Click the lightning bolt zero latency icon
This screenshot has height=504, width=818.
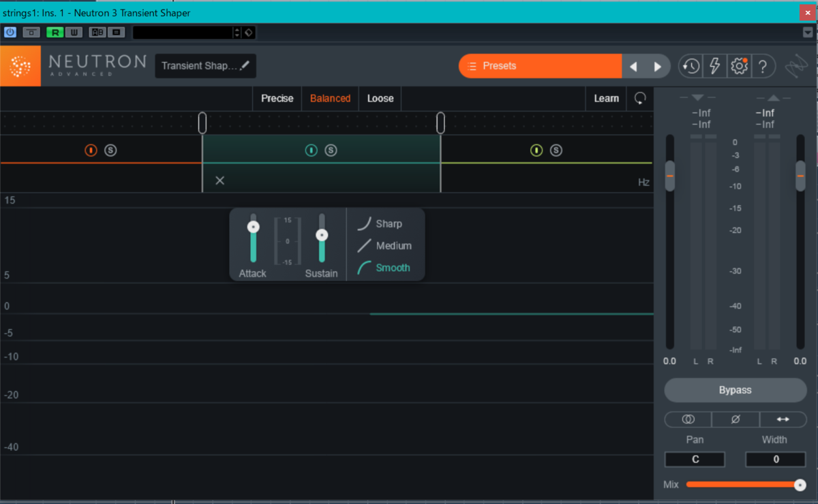point(715,66)
